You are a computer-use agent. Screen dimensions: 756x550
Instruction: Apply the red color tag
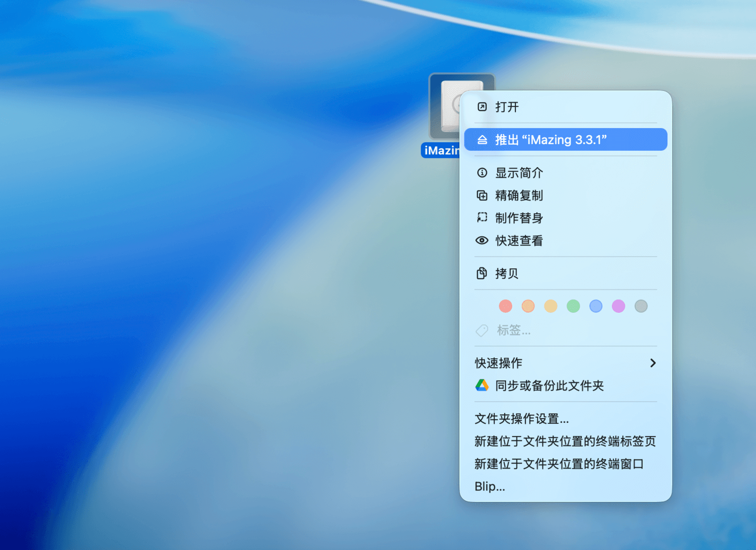click(506, 306)
